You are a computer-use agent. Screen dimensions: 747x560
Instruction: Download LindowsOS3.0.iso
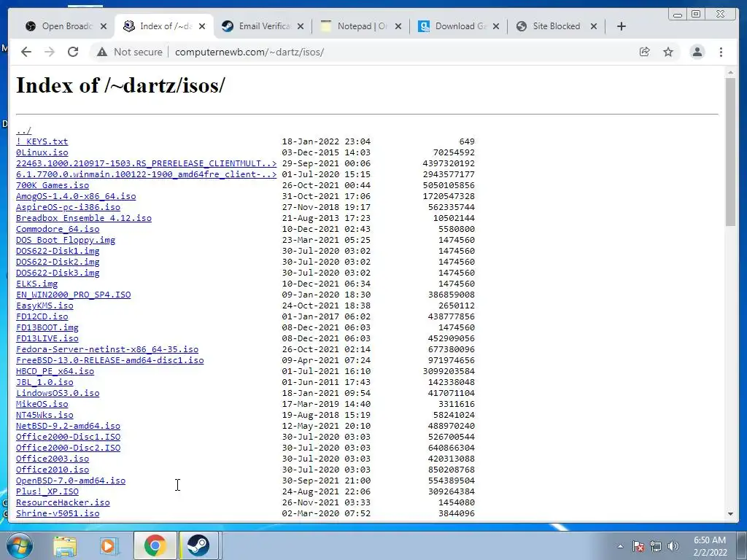coord(58,393)
